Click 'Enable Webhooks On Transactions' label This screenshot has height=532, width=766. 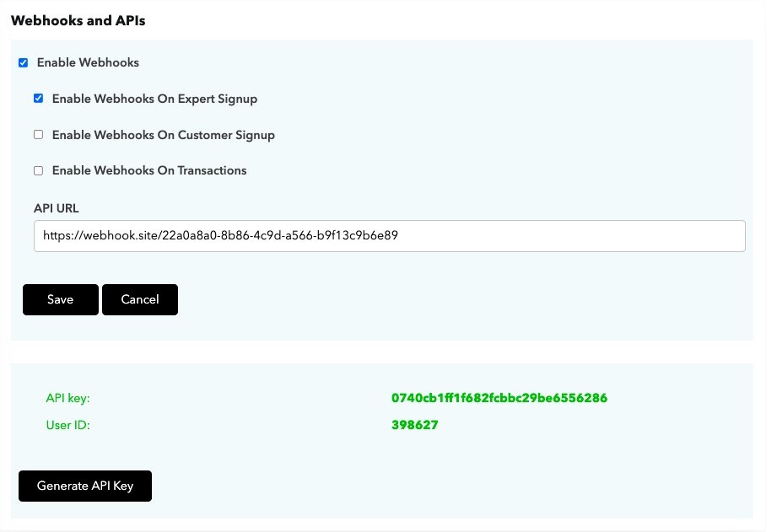point(149,171)
